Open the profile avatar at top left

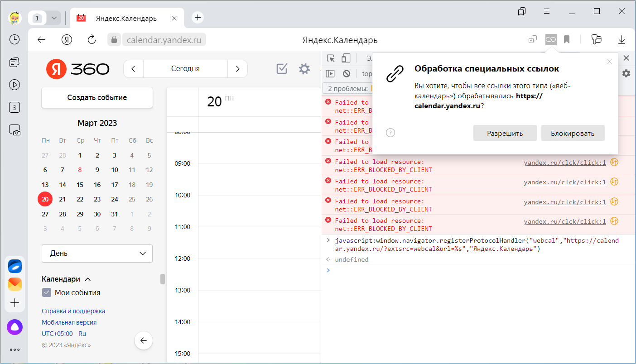point(15,18)
